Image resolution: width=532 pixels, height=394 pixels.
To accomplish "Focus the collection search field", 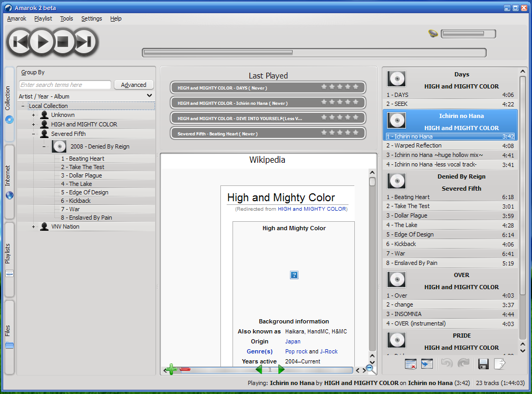I will click(65, 85).
